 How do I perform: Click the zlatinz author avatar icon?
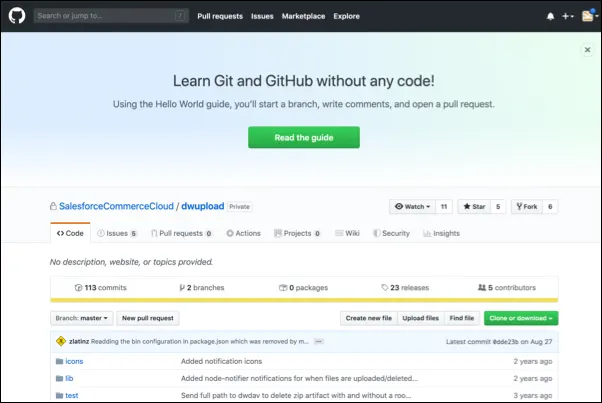[61, 341]
